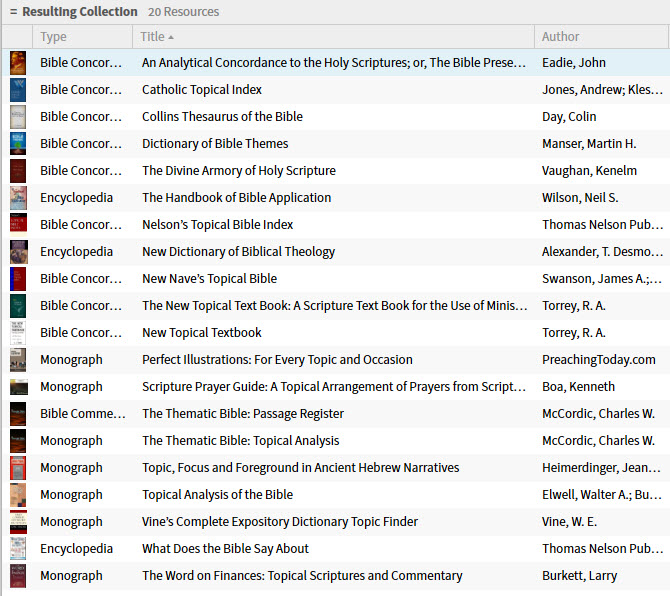670x596 pixels.
Task: Click author 'Eadie, John'
Action: (574, 63)
